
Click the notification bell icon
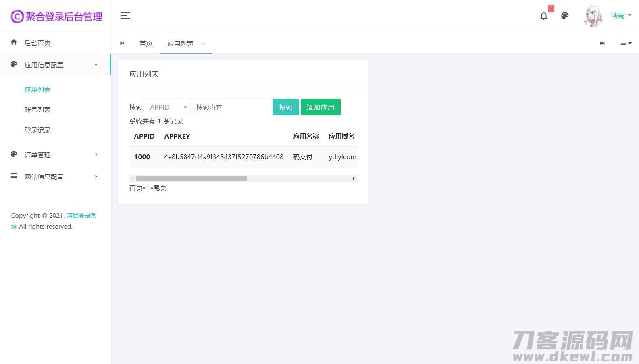(x=544, y=16)
